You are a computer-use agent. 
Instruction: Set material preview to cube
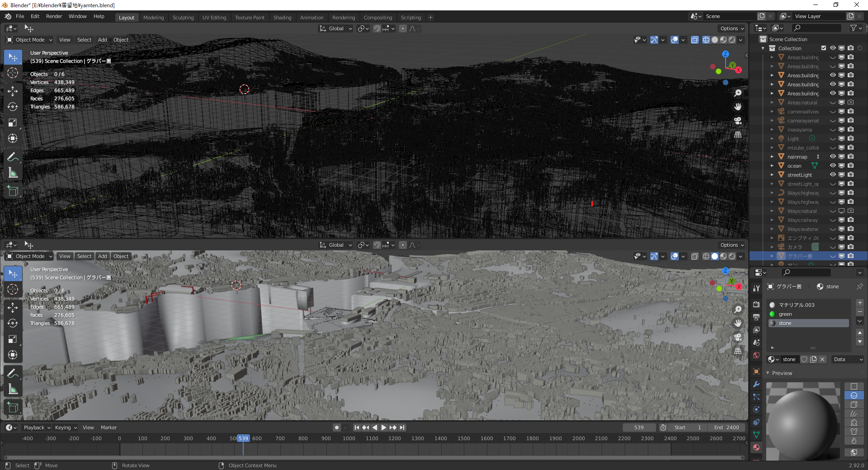tap(854, 404)
